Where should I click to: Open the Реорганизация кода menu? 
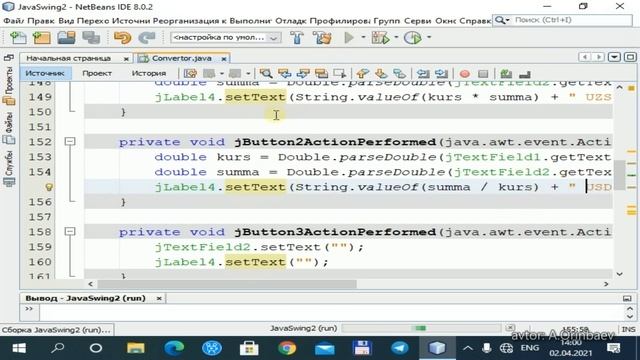point(189,20)
